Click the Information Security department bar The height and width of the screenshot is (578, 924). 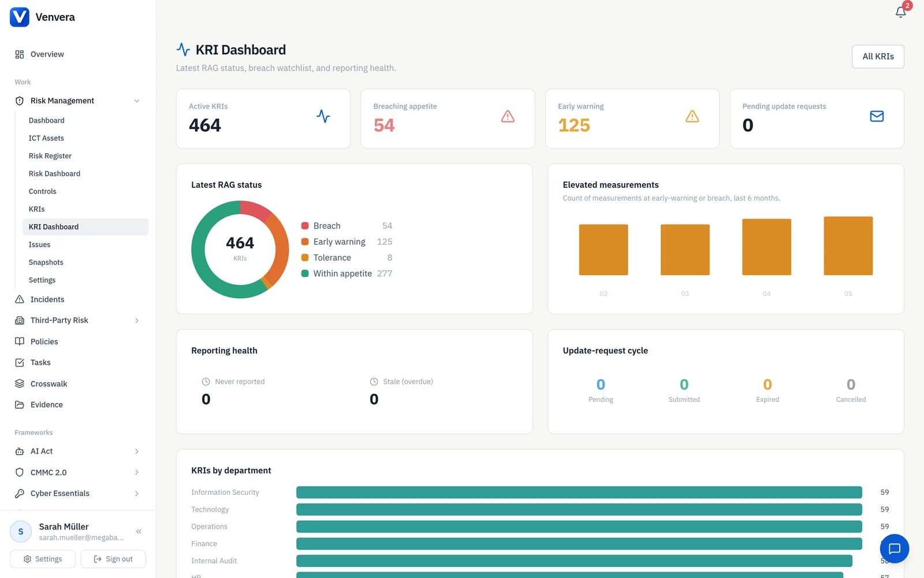tap(579, 492)
